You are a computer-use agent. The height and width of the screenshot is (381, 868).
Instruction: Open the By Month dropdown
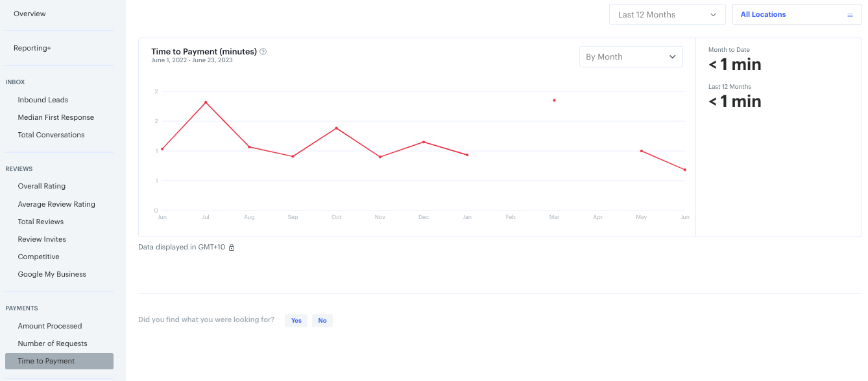coord(631,56)
